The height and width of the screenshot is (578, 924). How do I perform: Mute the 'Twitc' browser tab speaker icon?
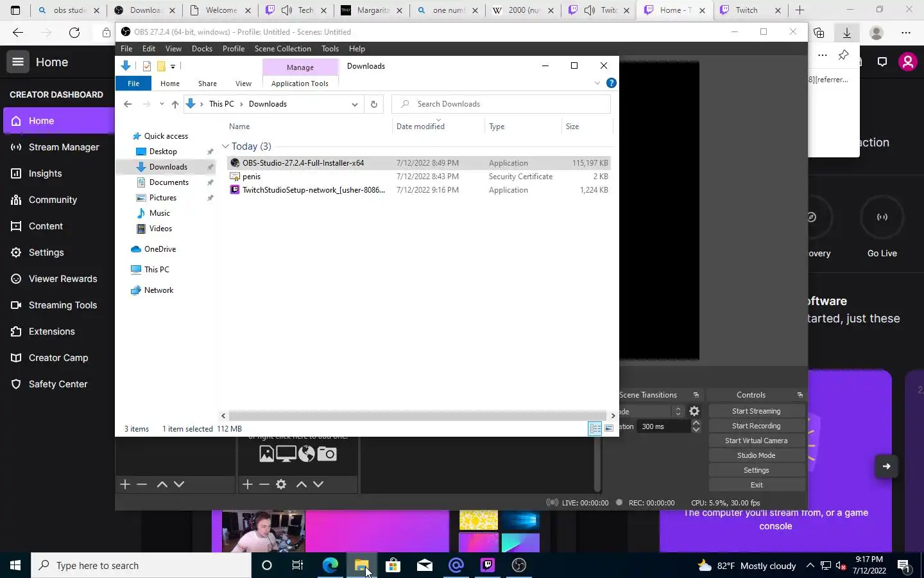coord(590,10)
